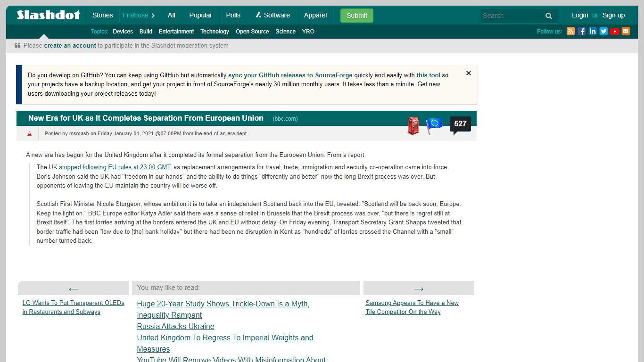644x362 pixels.
Task: Open 'sync your GitHub releases to SourceForge' link
Action: click(x=290, y=75)
